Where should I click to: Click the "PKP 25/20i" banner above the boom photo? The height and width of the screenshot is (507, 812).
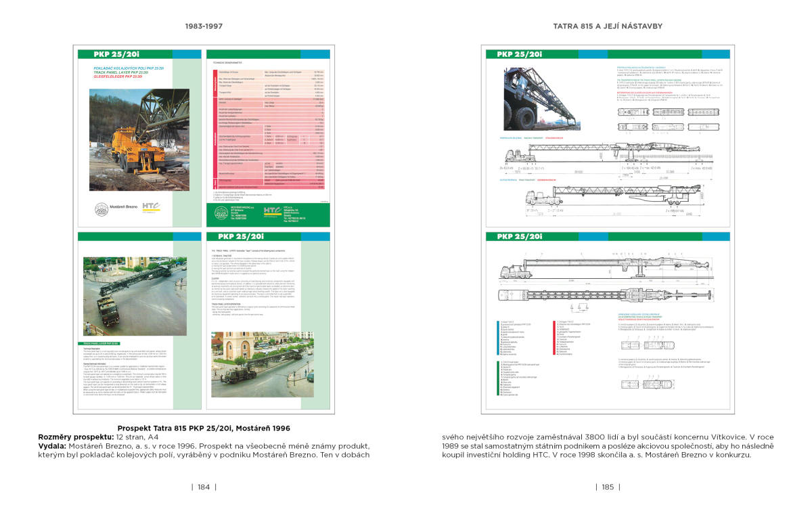click(518, 55)
